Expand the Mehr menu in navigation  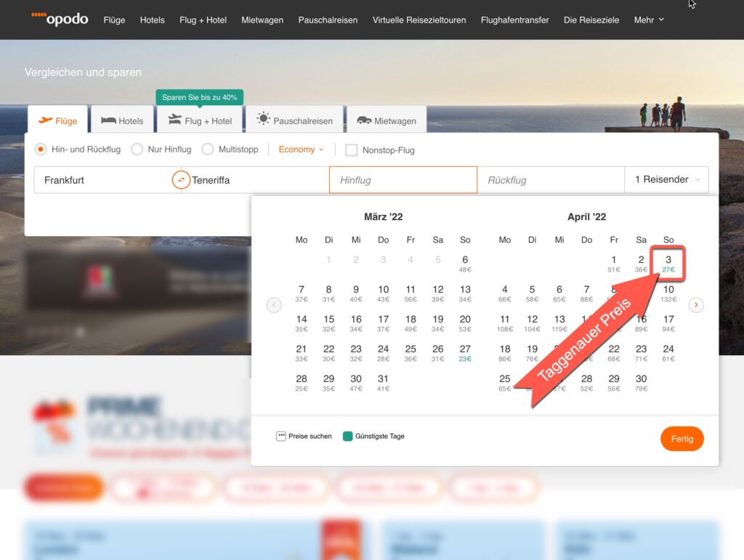[x=649, y=20]
